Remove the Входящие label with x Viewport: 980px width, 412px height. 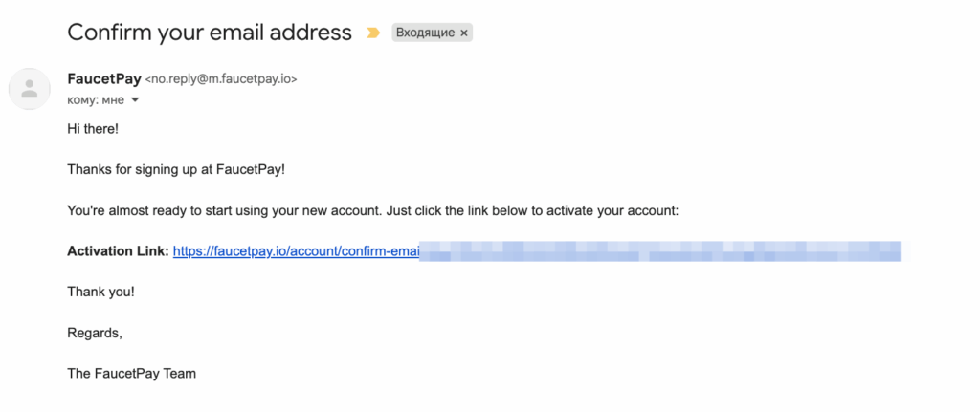464,33
